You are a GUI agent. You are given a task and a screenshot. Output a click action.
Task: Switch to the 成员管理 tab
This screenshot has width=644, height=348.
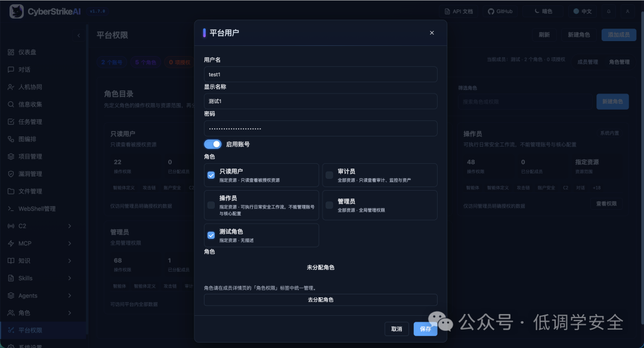pos(588,62)
